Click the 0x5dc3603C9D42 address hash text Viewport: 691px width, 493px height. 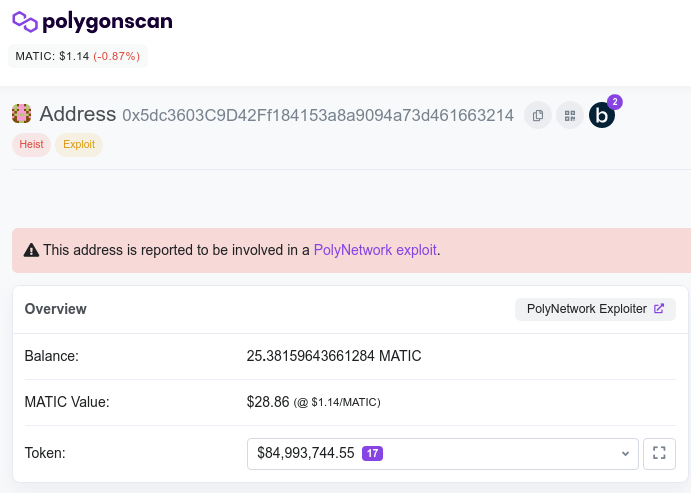pyautogui.click(x=318, y=115)
